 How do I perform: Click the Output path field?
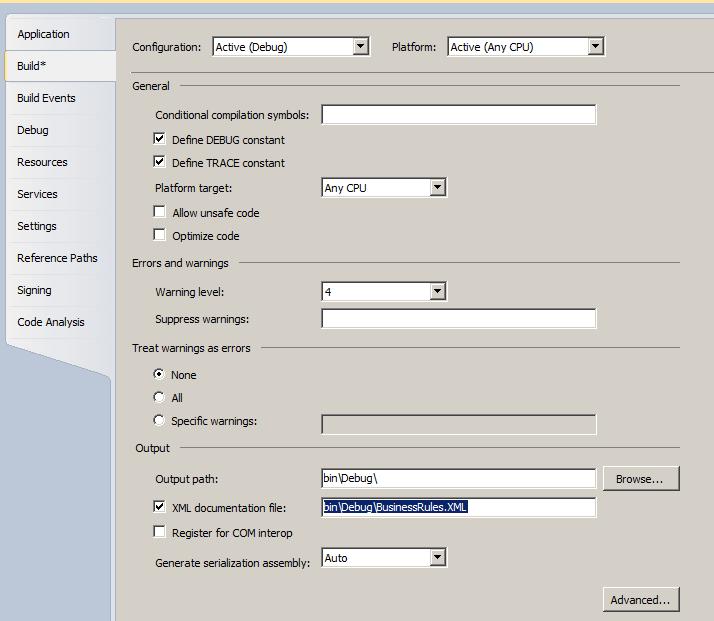click(459, 478)
